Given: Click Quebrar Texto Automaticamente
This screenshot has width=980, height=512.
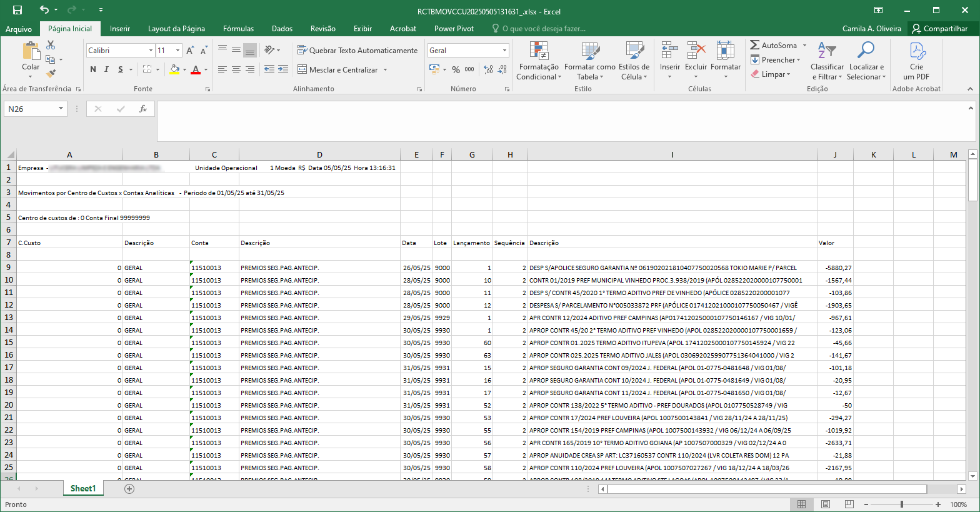Looking at the screenshot, I should (357, 50).
